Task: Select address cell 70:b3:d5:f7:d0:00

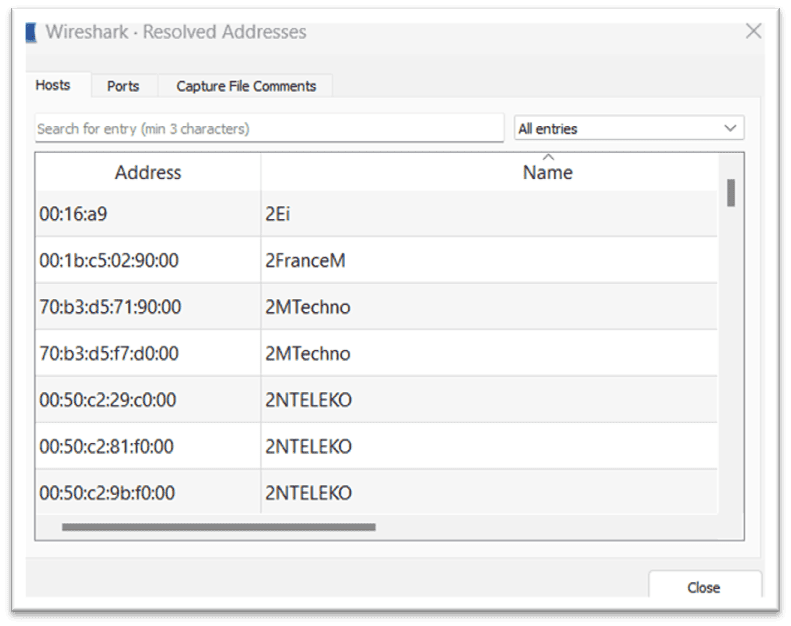Action: coord(148,353)
